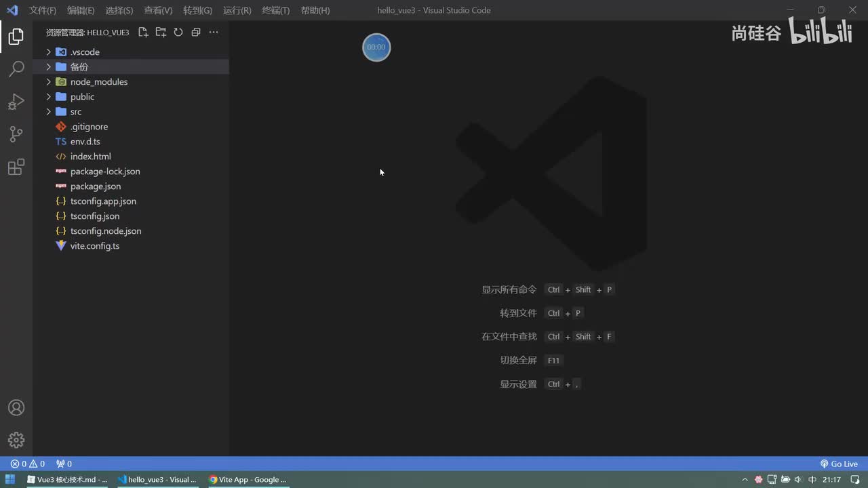Switch to Vue3 核心技术.md taskbar window

pyautogui.click(x=67, y=480)
